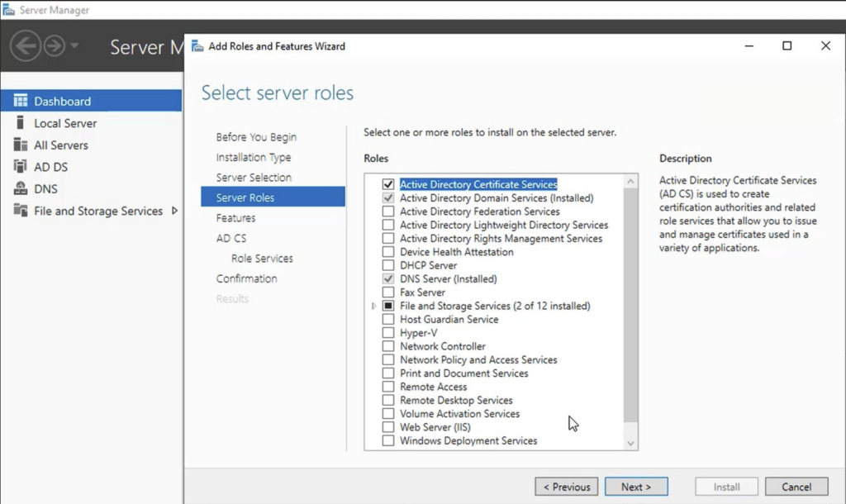Check Active Directory Rights Management Services
Viewport: 846px width, 504px height.
point(388,238)
